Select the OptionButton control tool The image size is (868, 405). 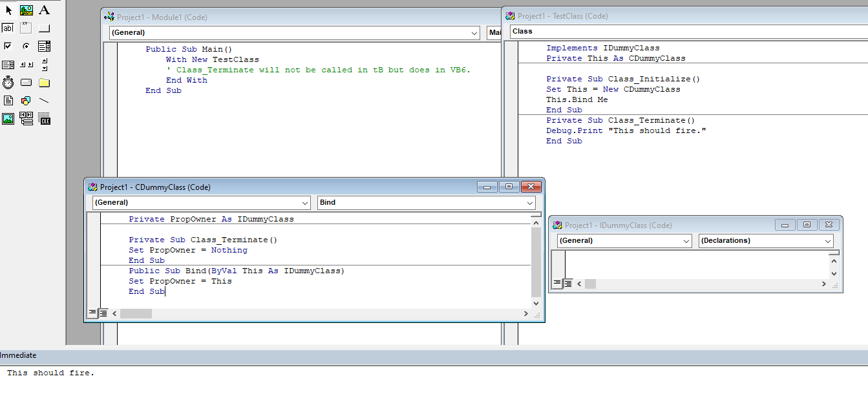[26, 46]
